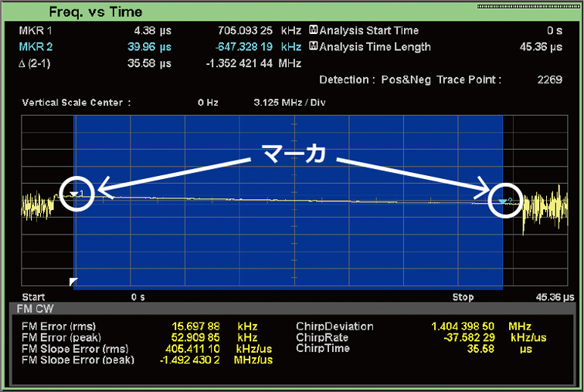The image size is (584, 392).
Task: Click the ChirpTime value 35.58
Action: (480, 349)
